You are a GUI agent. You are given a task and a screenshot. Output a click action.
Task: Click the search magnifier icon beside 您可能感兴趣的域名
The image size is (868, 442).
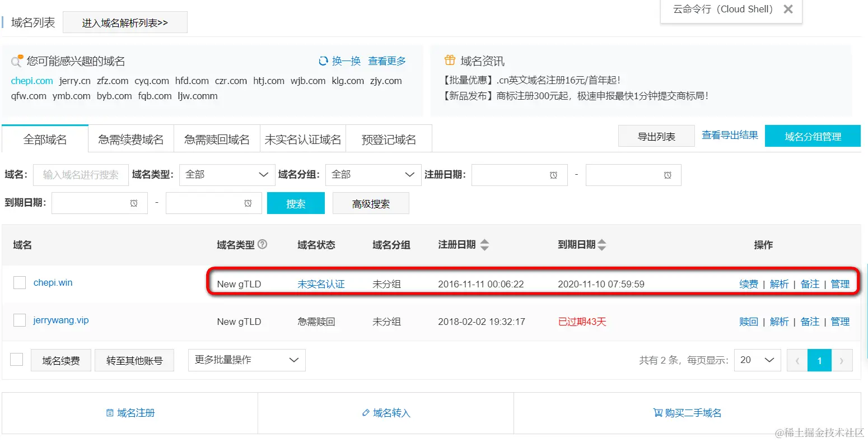[17, 61]
